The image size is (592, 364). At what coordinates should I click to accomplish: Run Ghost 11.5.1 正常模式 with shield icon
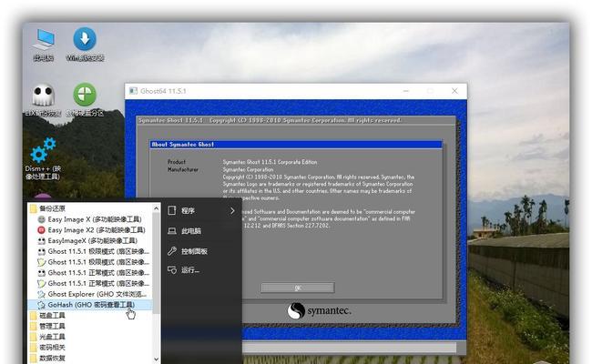click(x=94, y=283)
